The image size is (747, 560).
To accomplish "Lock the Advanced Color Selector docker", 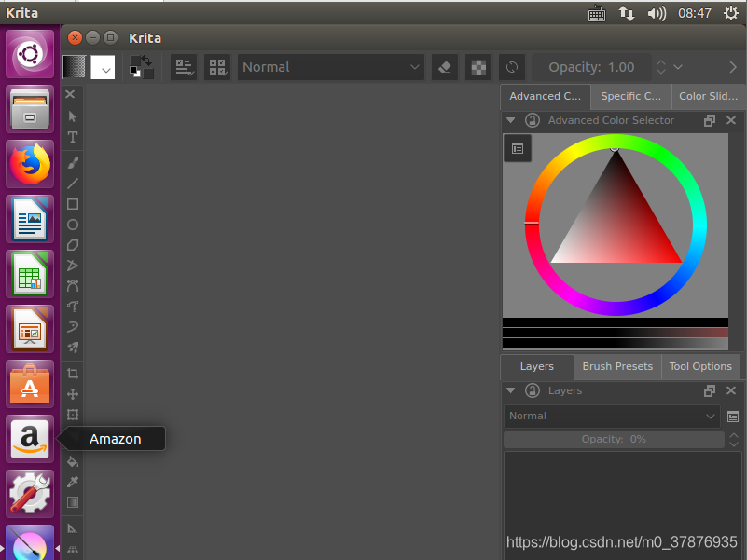I will click(x=533, y=120).
